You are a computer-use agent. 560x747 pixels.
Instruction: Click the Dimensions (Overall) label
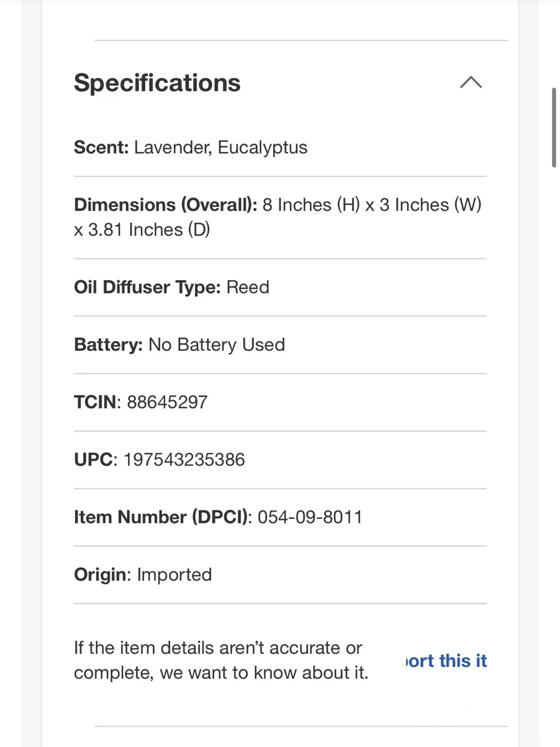166,205
